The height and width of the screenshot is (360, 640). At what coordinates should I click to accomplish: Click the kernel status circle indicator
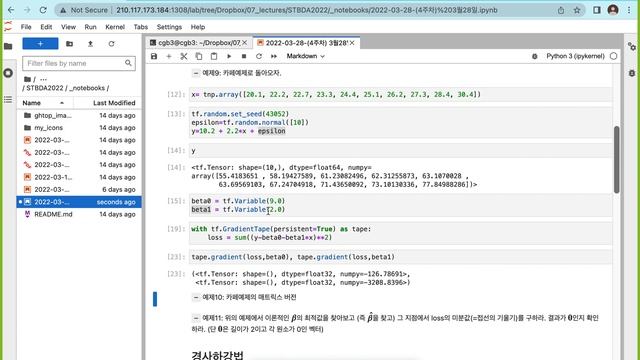click(613, 56)
